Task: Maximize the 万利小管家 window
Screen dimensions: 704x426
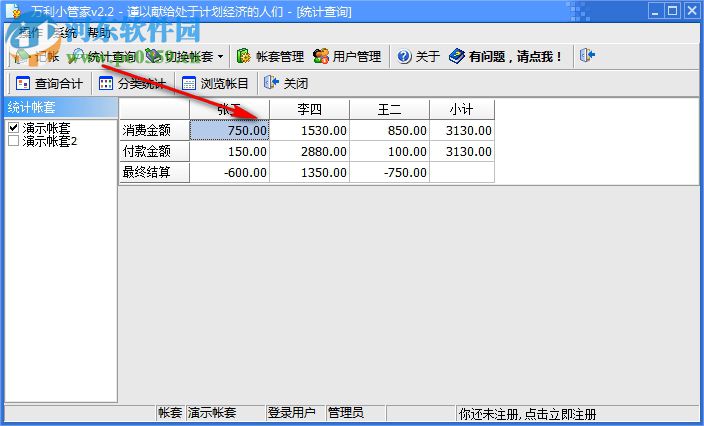Action: 673,11
